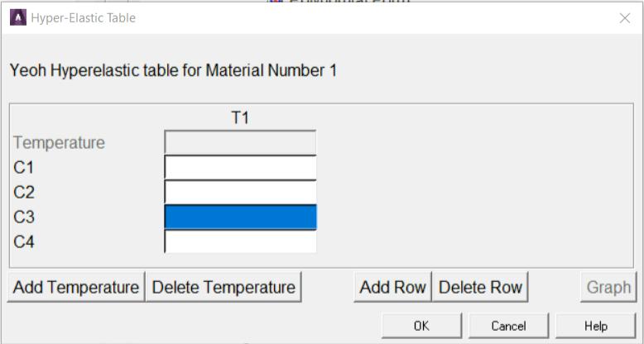This screenshot has height=344, width=644.
Task: Click the C3 row label
Action: [x=24, y=217]
